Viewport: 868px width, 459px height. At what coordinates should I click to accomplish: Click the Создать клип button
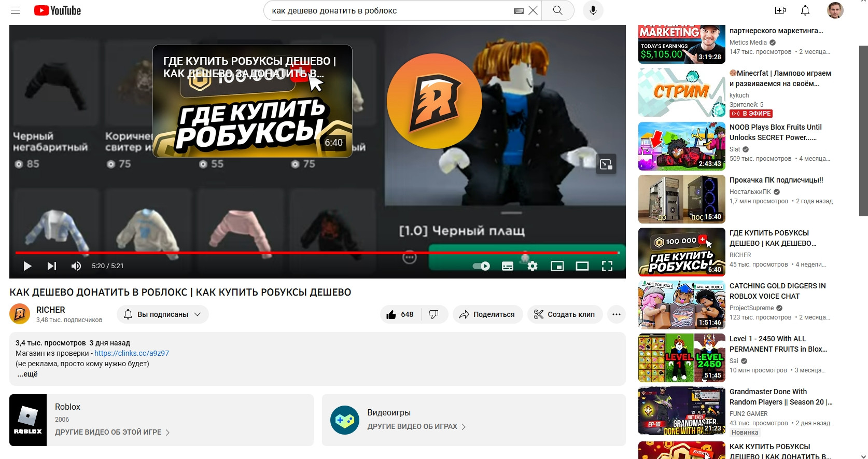565,314
